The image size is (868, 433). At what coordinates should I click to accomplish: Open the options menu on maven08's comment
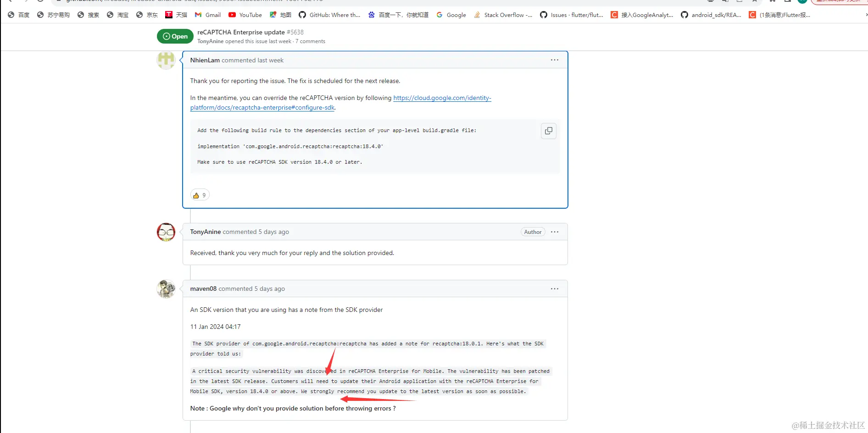(555, 289)
